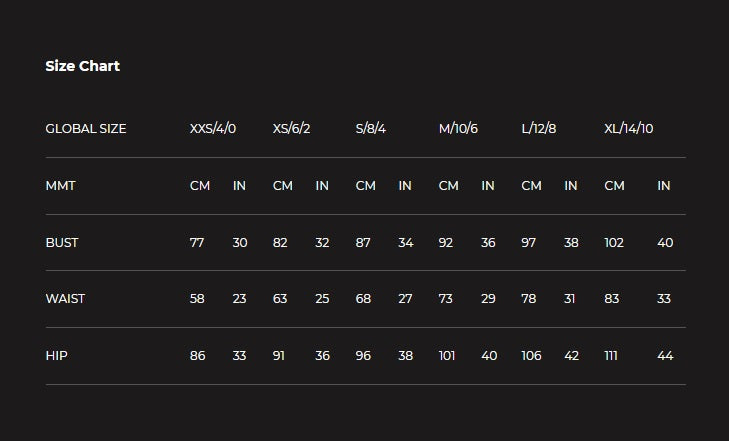Screen dimensions: 729x441
Task: Select the hip value 111 cm
Action: click(x=612, y=356)
